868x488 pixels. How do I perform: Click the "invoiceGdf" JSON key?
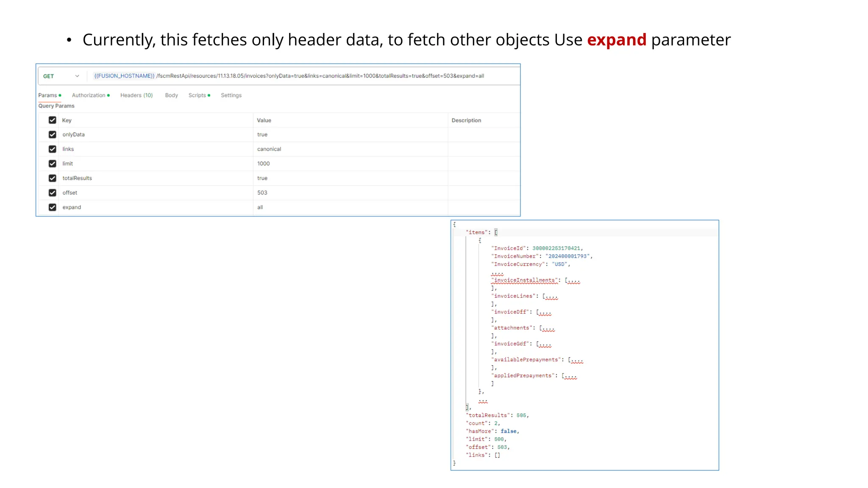[x=510, y=344]
